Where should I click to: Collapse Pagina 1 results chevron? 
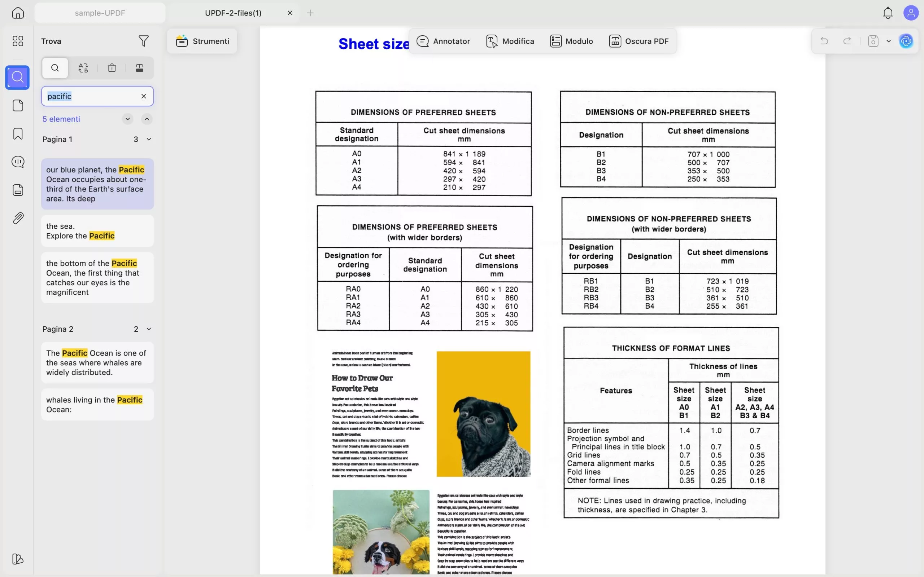(x=149, y=139)
